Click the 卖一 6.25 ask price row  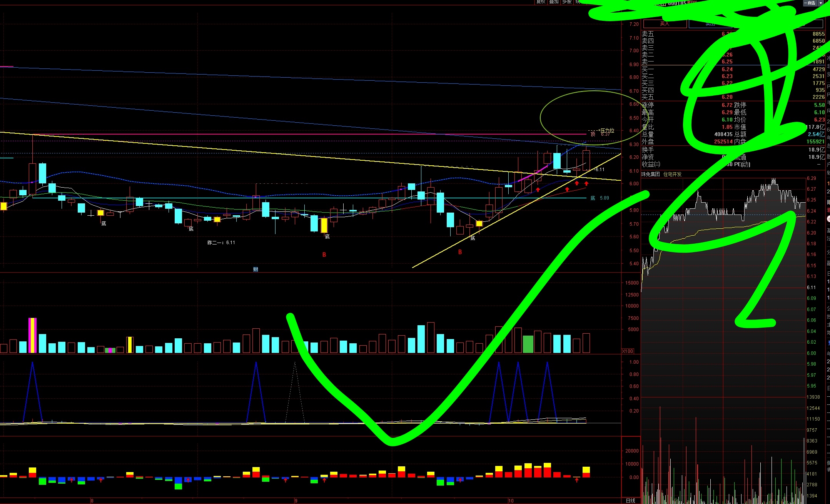tap(727, 62)
